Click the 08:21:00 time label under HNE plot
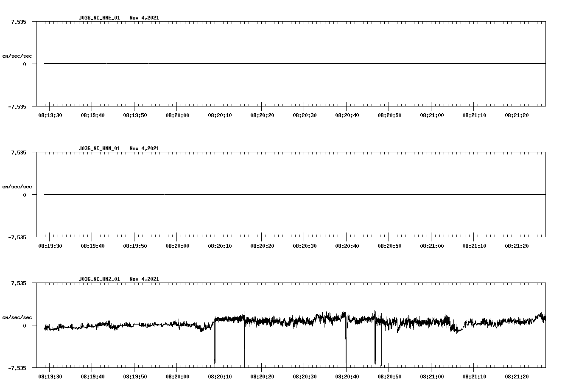The width and height of the screenshot is (576, 392). pos(432,115)
